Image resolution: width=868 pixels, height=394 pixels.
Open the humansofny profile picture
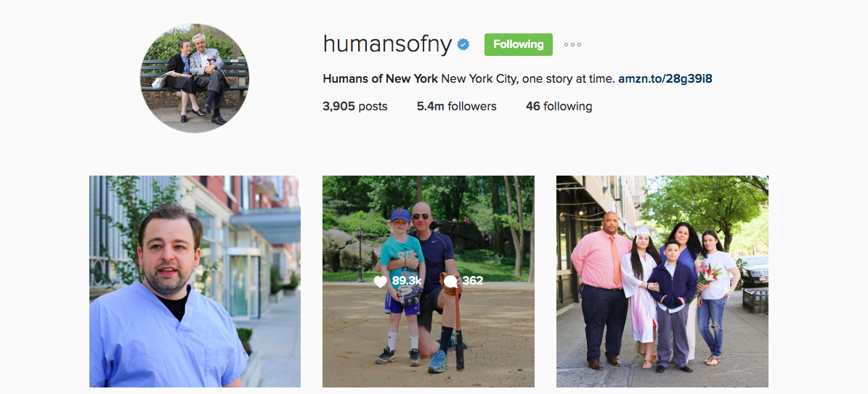click(195, 78)
